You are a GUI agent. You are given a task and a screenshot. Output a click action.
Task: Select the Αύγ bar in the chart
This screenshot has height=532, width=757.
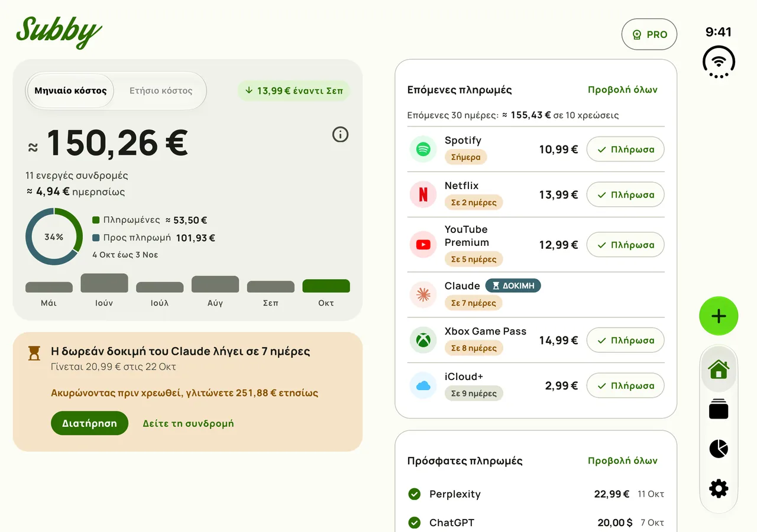click(215, 284)
